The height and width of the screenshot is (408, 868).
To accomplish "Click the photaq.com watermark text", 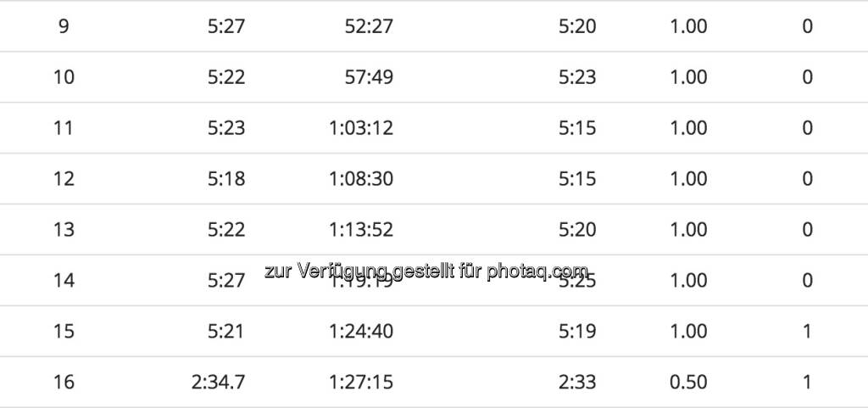I will pos(426,271).
